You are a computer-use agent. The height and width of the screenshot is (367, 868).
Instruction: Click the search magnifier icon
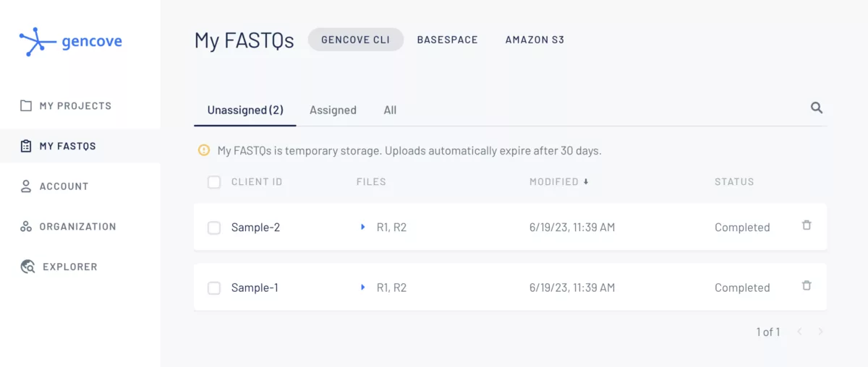pyautogui.click(x=817, y=108)
